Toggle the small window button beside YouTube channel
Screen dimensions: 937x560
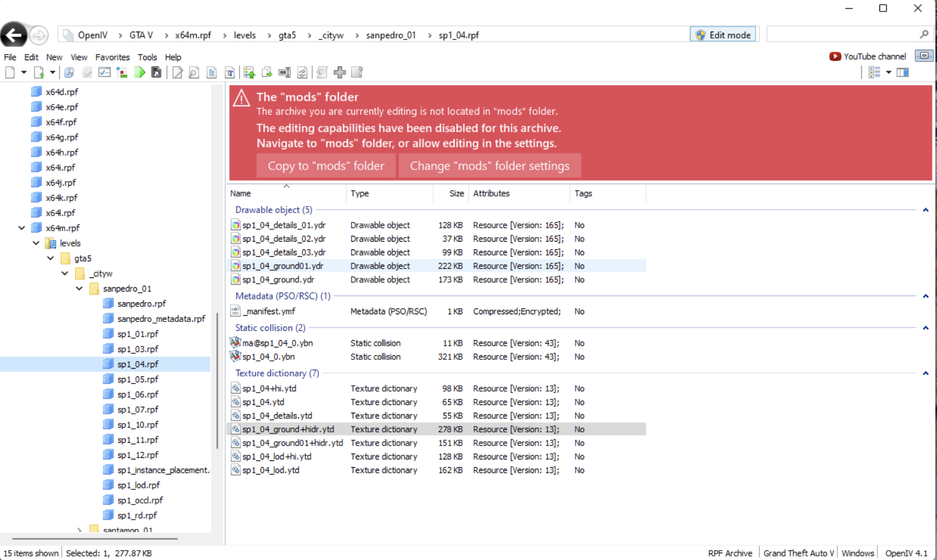[924, 56]
